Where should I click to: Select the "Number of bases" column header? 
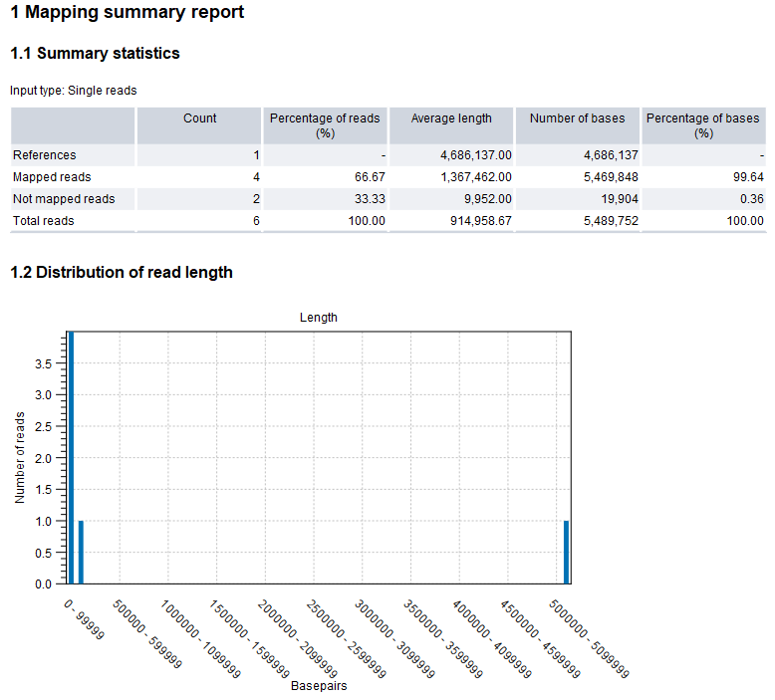(x=577, y=118)
